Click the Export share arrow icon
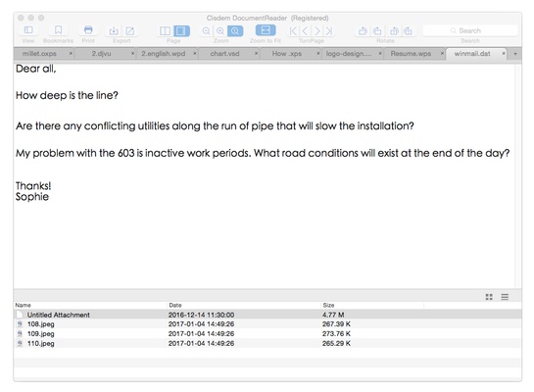This screenshot has width=534, height=392. point(129,31)
